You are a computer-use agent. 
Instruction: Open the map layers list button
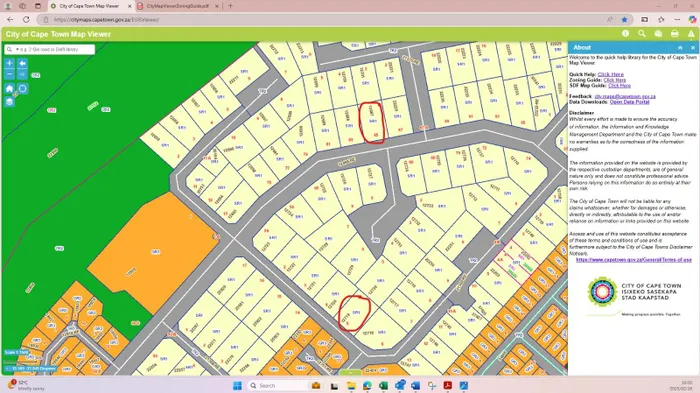pos(9,102)
